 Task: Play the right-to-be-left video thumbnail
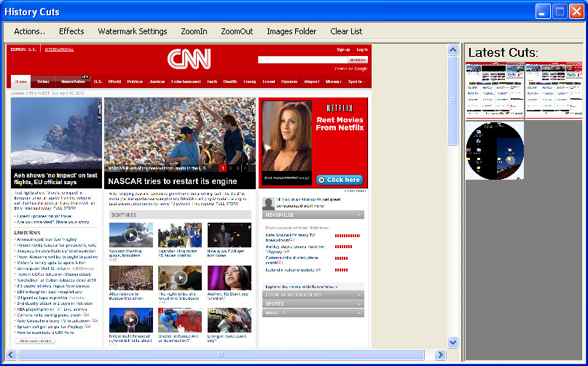coord(180,277)
